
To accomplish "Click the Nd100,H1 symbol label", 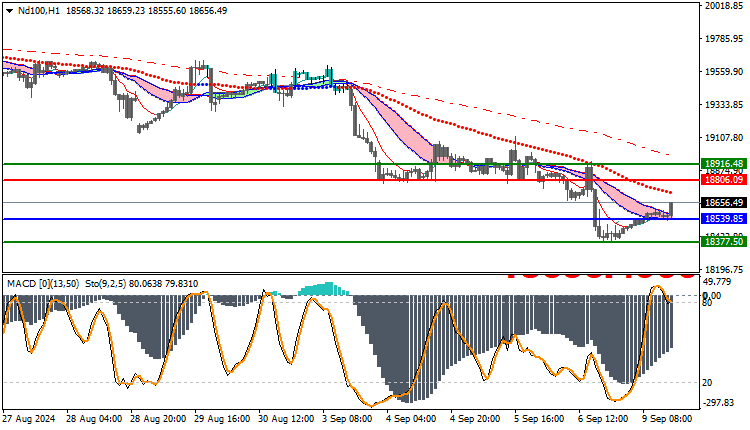I will pyautogui.click(x=39, y=11).
